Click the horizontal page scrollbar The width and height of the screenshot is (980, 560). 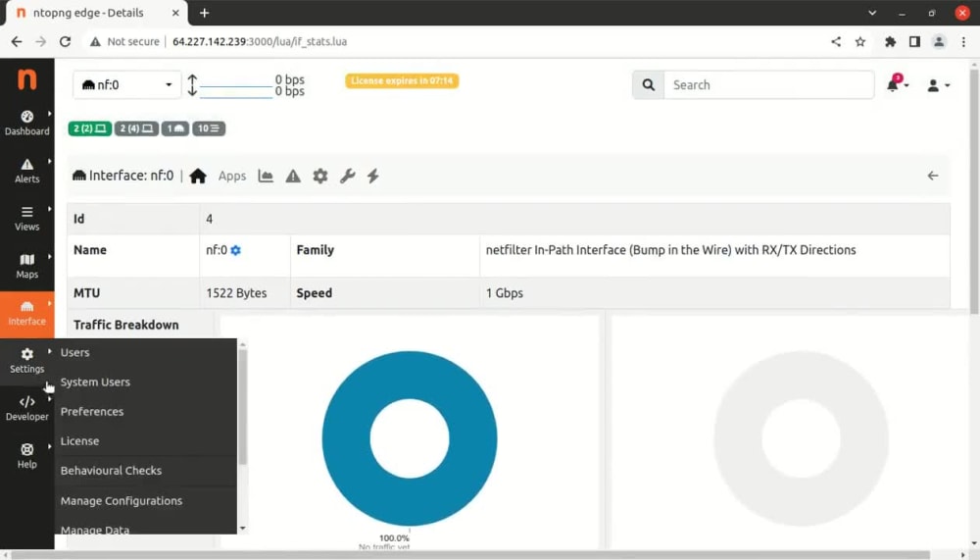tap(470, 555)
